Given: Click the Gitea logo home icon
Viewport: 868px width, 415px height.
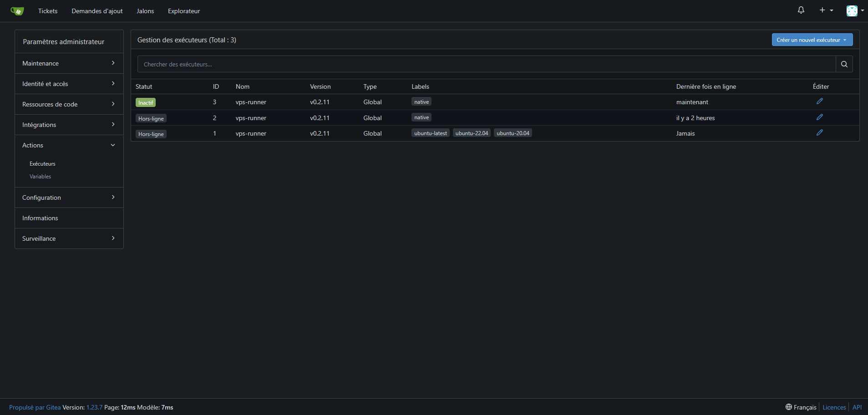Looking at the screenshot, I should click(17, 11).
